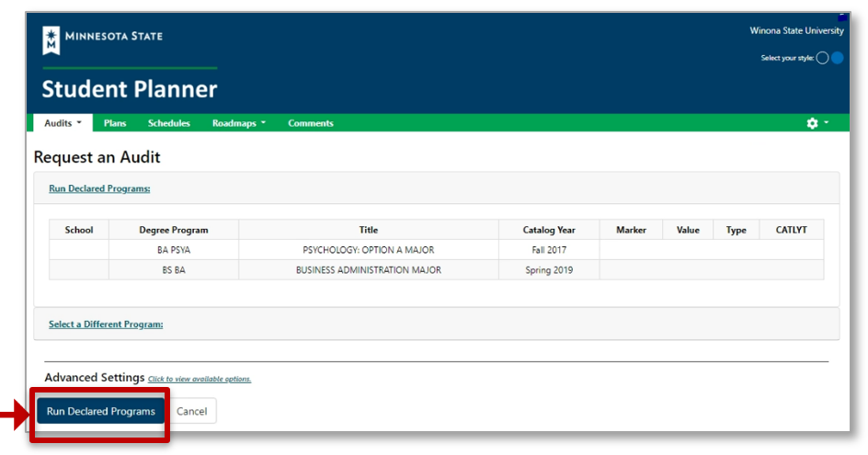Click the Minnesota State logo icon
Image resolution: width=868 pixels, height=455 pixels.
pos(51,40)
